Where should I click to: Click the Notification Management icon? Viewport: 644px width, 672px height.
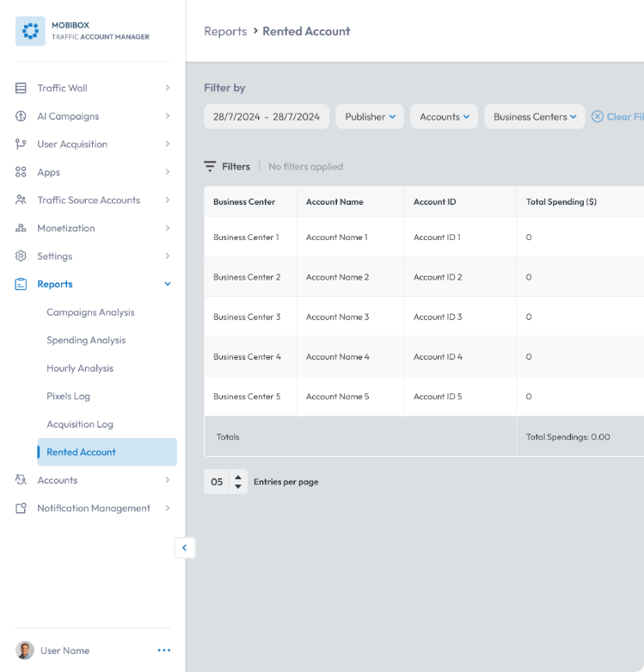(21, 509)
